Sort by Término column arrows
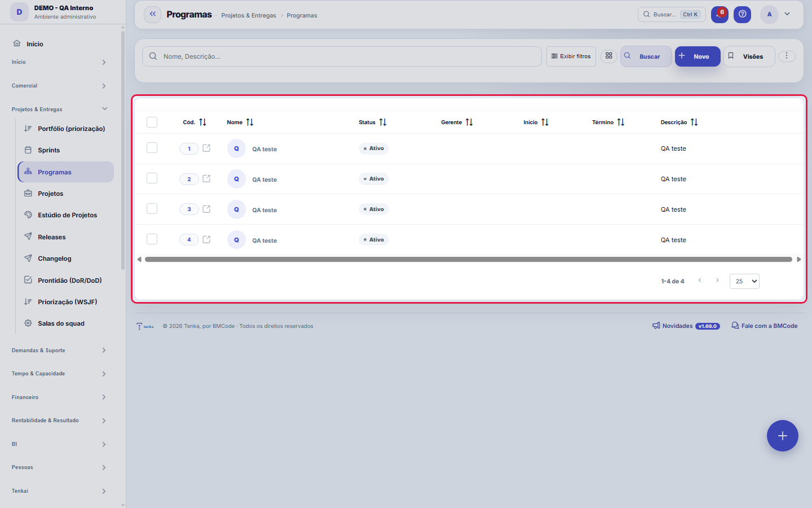812x508 pixels. (x=621, y=122)
